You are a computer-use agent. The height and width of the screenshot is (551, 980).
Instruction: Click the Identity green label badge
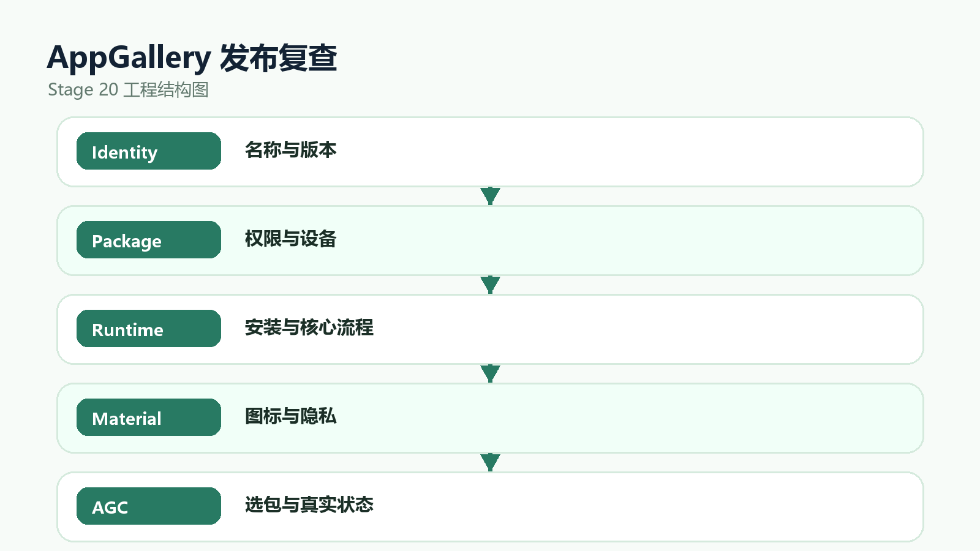click(148, 151)
